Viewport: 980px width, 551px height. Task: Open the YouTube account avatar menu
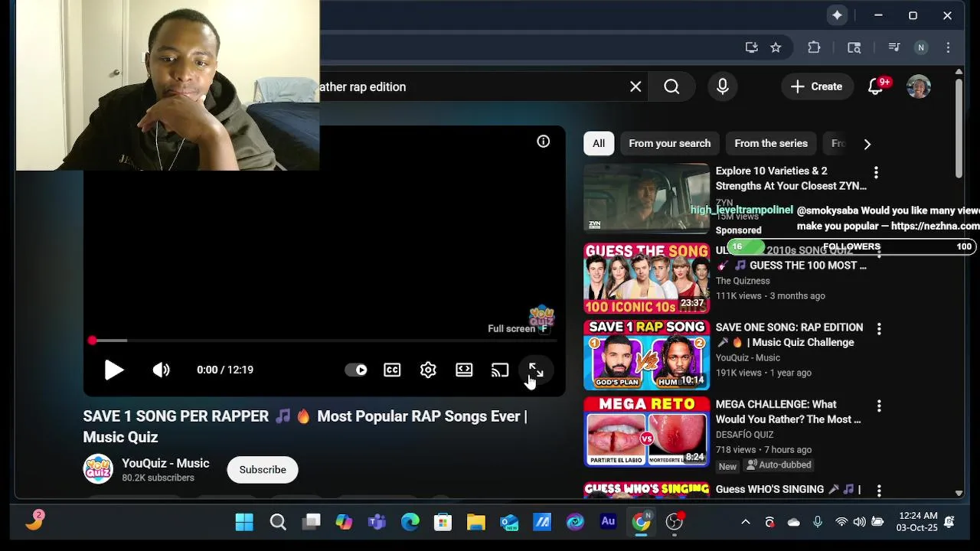(x=919, y=86)
